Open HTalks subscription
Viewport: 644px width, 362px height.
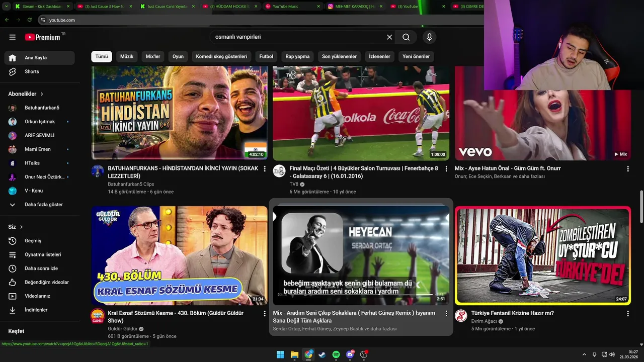pyautogui.click(x=39, y=163)
